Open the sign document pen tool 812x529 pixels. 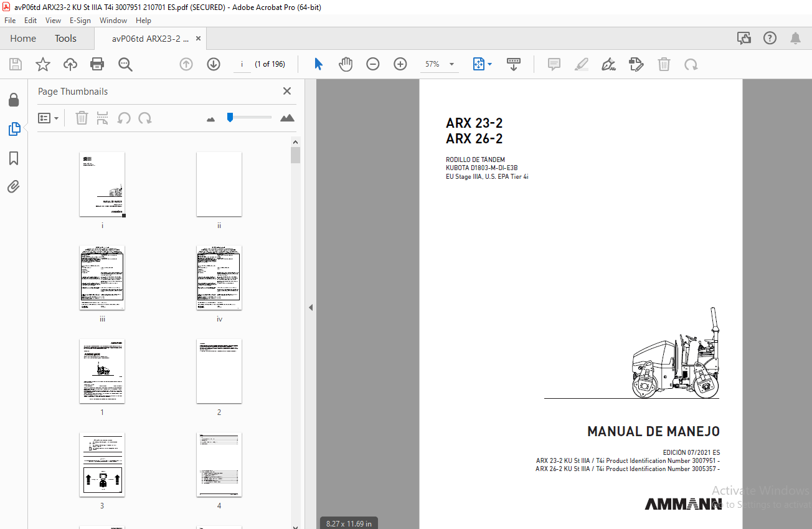[x=608, y=64]
